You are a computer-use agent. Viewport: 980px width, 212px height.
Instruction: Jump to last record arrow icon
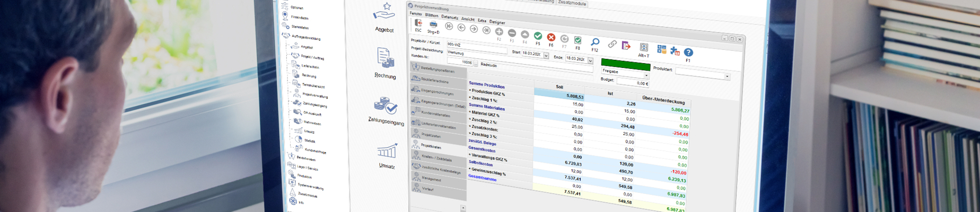coord(486,30)
